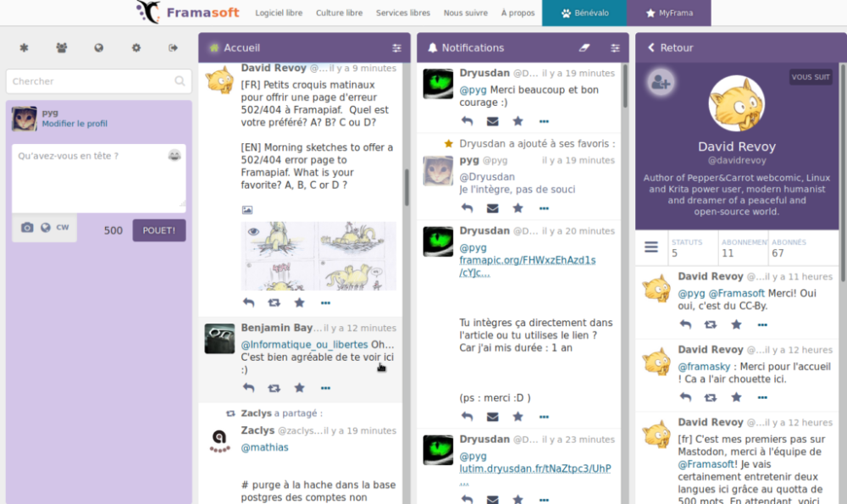
Task: Open Notifications column settings icon
Action: (x=615, y=48)
